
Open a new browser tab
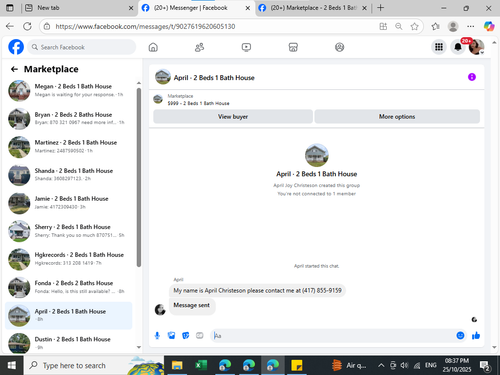point(381,8)
